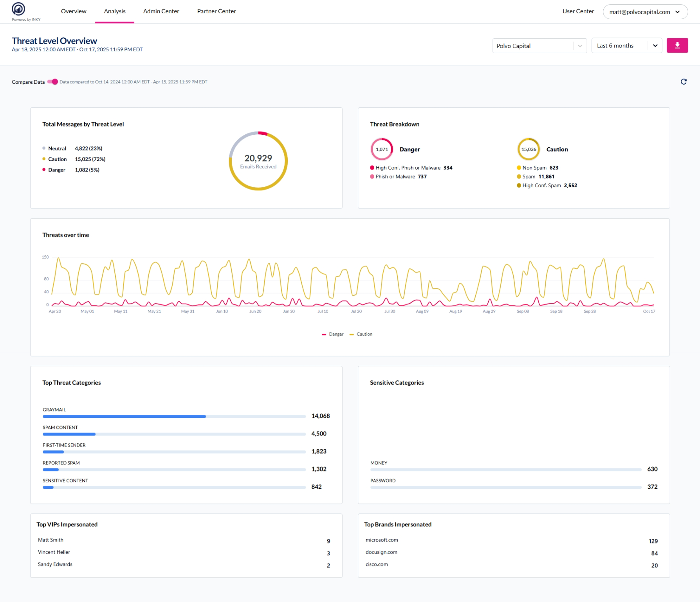Toggle Caution series in chart legend
The width and height of the screenshot is (700, 602).
361,334
